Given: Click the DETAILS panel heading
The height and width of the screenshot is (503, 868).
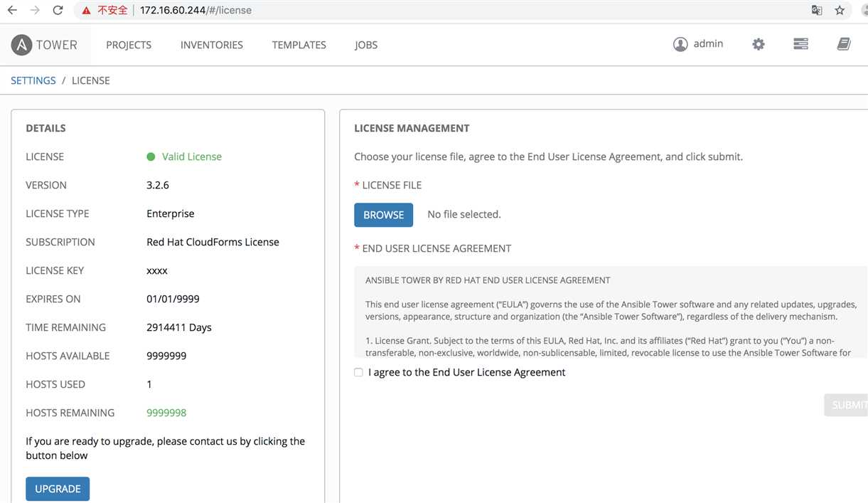Looking at the screenshot, I should tap(45, 128).
